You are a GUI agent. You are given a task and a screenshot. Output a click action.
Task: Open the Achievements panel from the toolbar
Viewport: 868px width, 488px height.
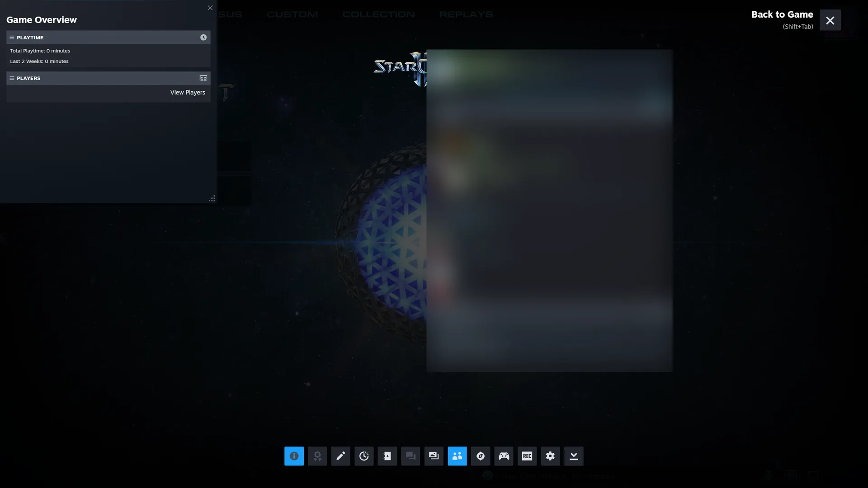point(317,456)
